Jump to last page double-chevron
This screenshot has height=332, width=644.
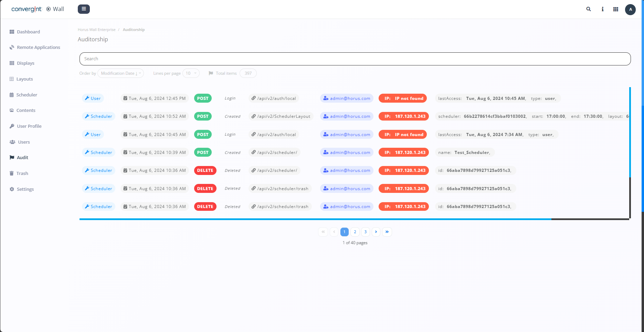point(387,232)
